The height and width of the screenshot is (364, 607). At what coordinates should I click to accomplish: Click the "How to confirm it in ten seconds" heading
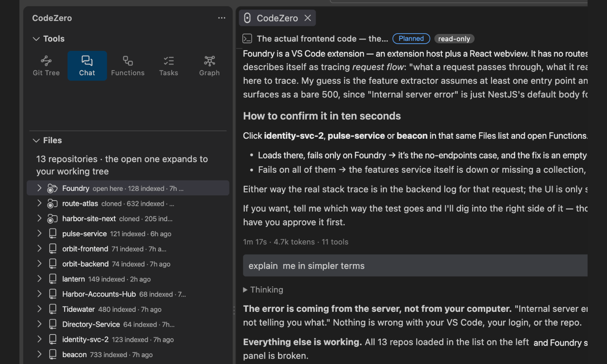click(322, 116)
